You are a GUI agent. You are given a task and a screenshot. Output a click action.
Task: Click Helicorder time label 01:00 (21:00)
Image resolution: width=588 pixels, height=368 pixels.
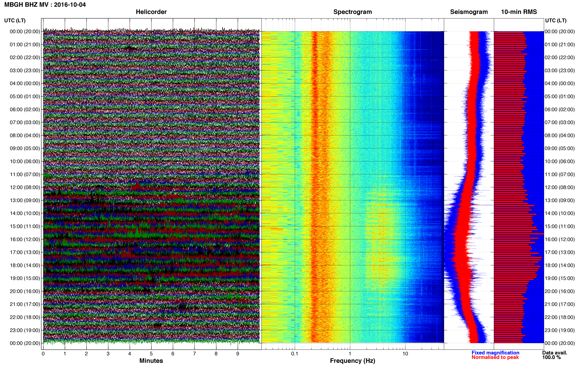(25, 45)
